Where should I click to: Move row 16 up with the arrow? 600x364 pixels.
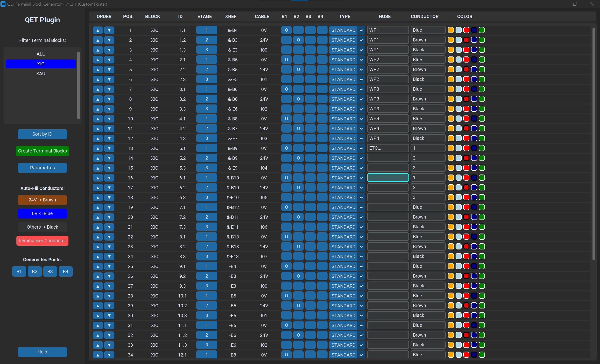pos(98,178)
